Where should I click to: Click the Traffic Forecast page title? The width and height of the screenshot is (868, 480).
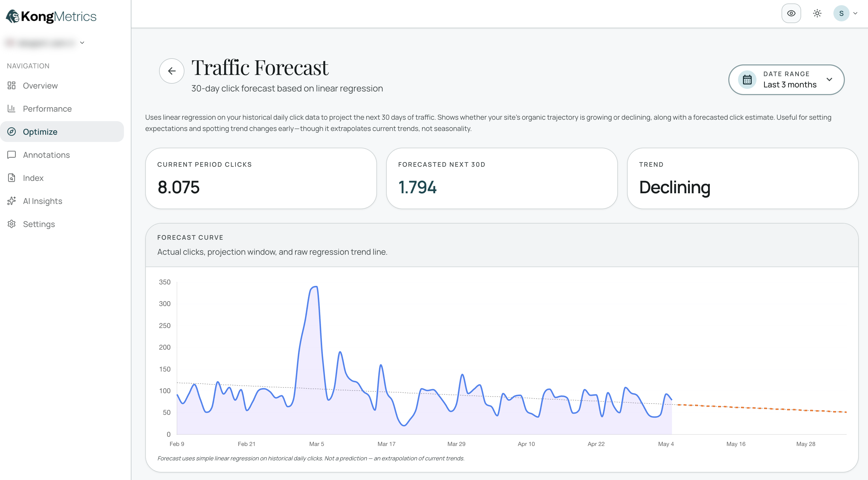pos(260,67)
